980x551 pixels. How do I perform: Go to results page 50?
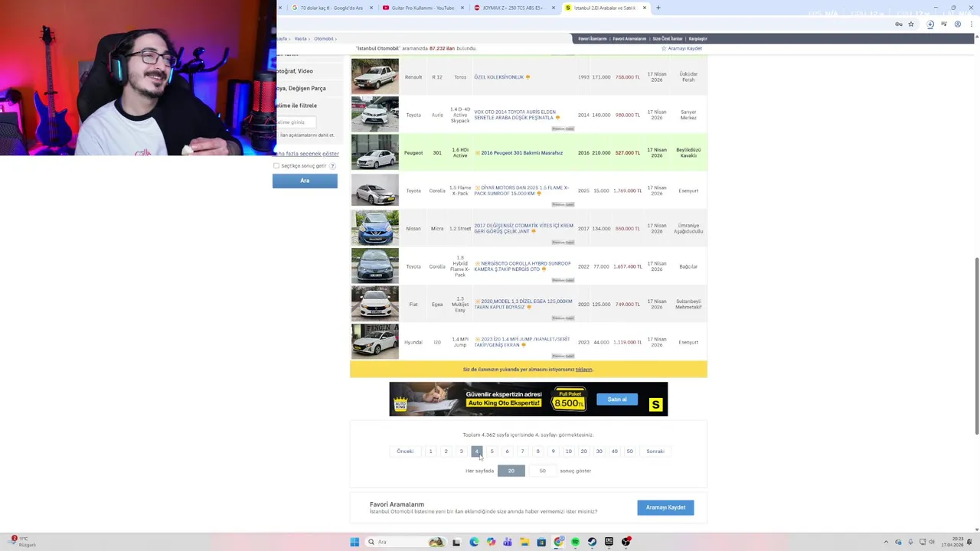click(629, 452)
